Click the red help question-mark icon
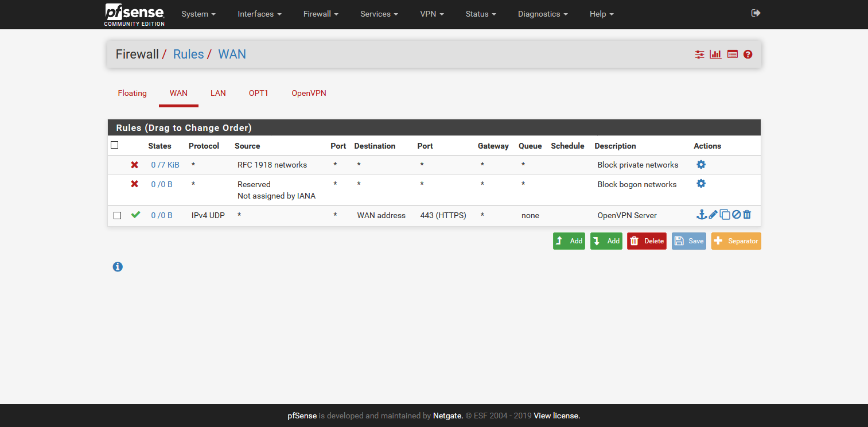This screenshot has height=427, width=868. pyautogui.click(x=748, y=55)
